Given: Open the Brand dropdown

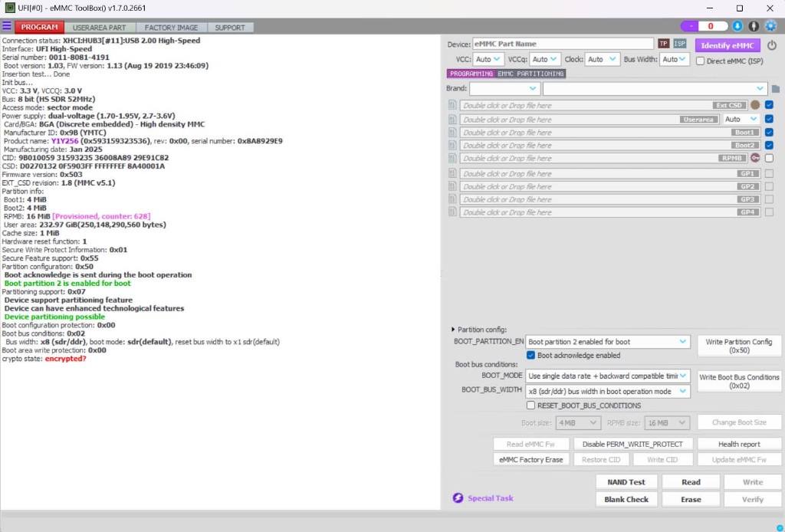Looking at the screenshot, I should [504, 89].
